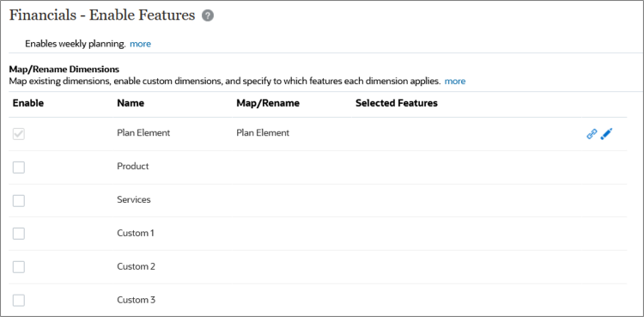Check the Custom 1 dimension box
The height and width of the screenshot is (317, 644).
click(19, 234)
